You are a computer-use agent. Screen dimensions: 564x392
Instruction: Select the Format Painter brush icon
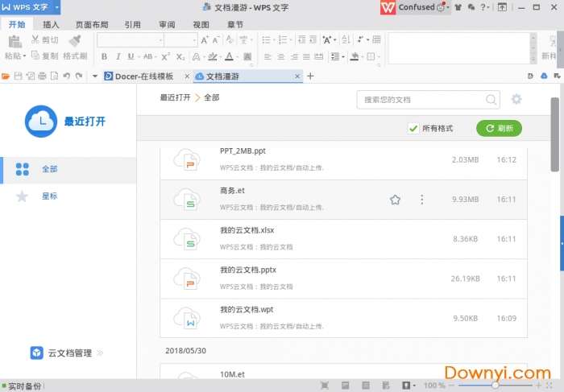coord(75,40)
